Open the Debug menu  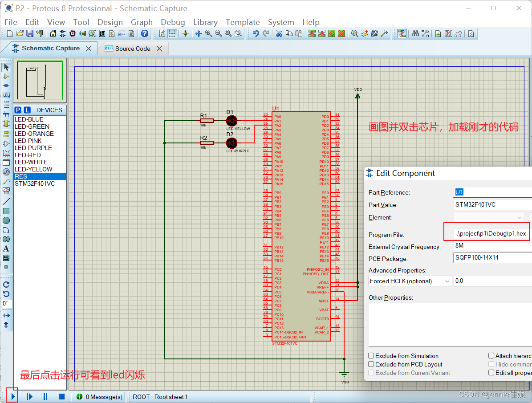tap(173, 22)
